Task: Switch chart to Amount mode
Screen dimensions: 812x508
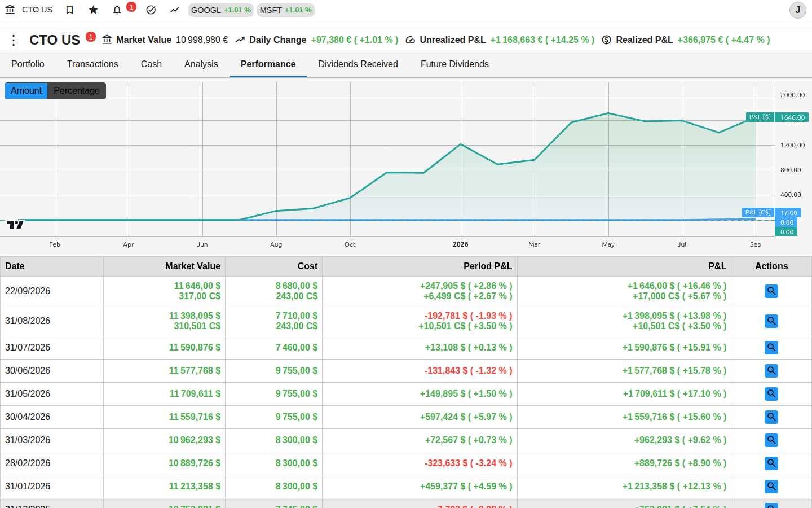Action: click(26, 91)
